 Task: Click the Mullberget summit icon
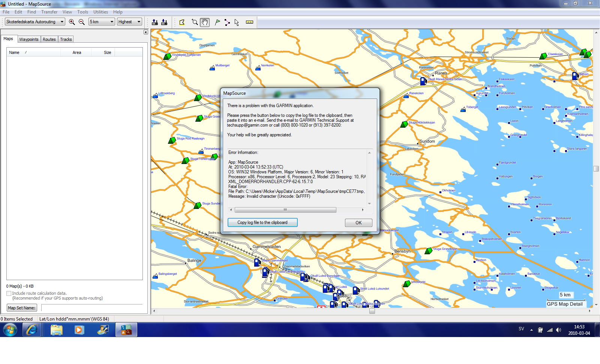pyautogui.click(x=212, y=68)
